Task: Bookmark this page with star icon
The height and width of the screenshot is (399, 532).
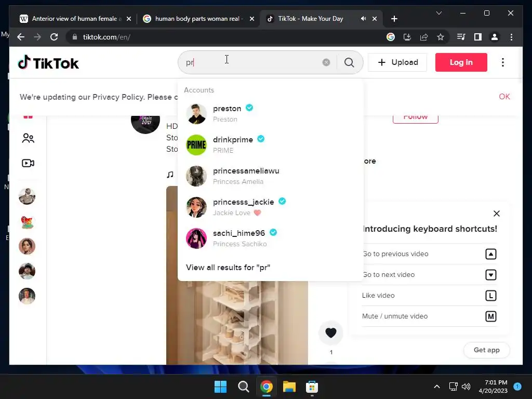Action: tap(441, 37)
